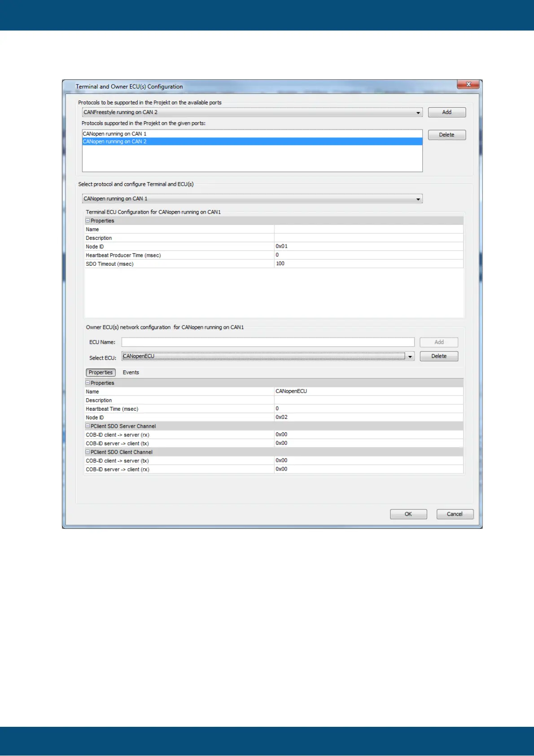534x756 pixels.
Task: Click COB-ID server -> client (tx) value
Action: pos(368,443)
